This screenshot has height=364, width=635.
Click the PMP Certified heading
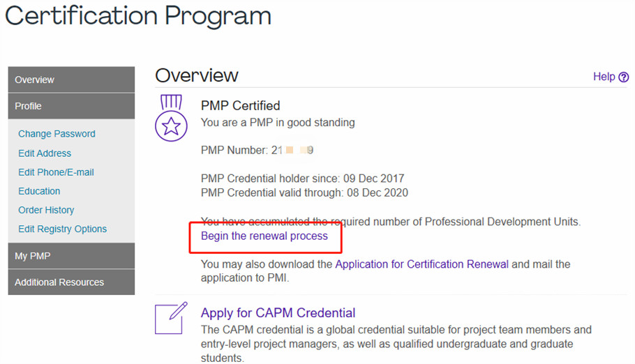coord(240,106)
